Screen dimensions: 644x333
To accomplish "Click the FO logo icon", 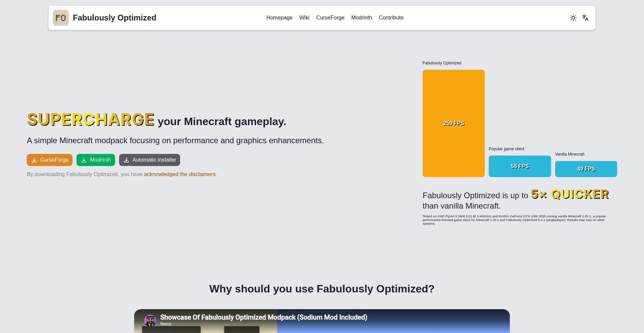I will tap(61, 18).
